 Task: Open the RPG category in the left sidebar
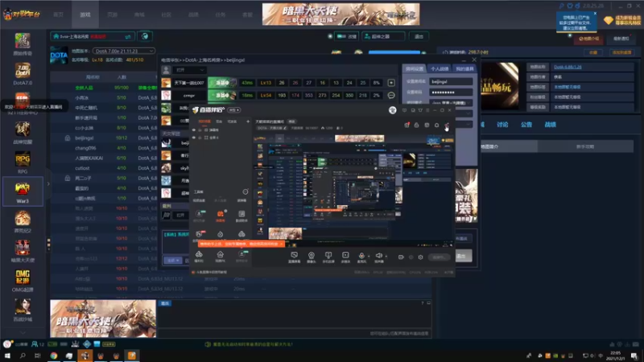click(x=23, y=163)
